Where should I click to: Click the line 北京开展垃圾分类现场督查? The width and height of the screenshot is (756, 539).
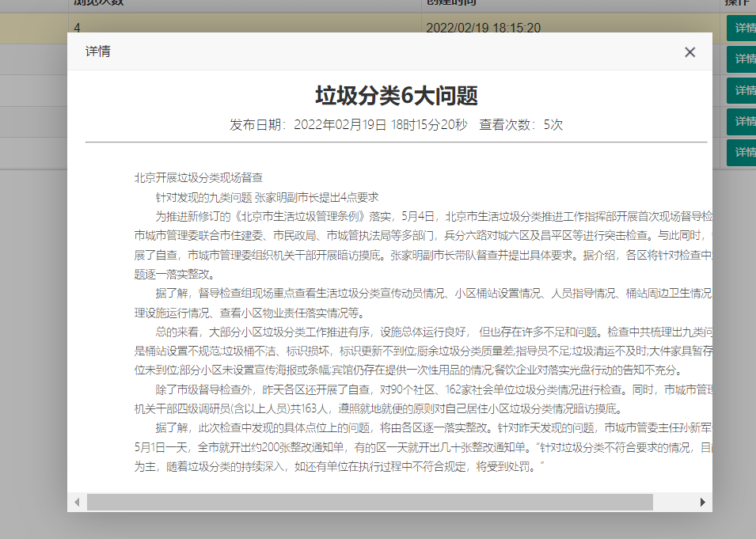(x=198, y=178)
